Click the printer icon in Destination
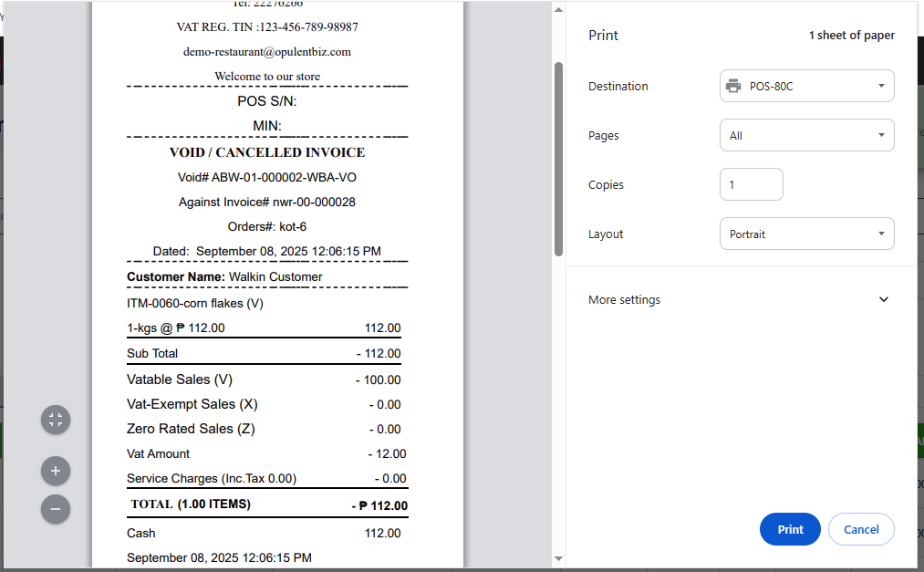Image resolution: width=924 pixels, height=572 pixels. pos(733,86)
